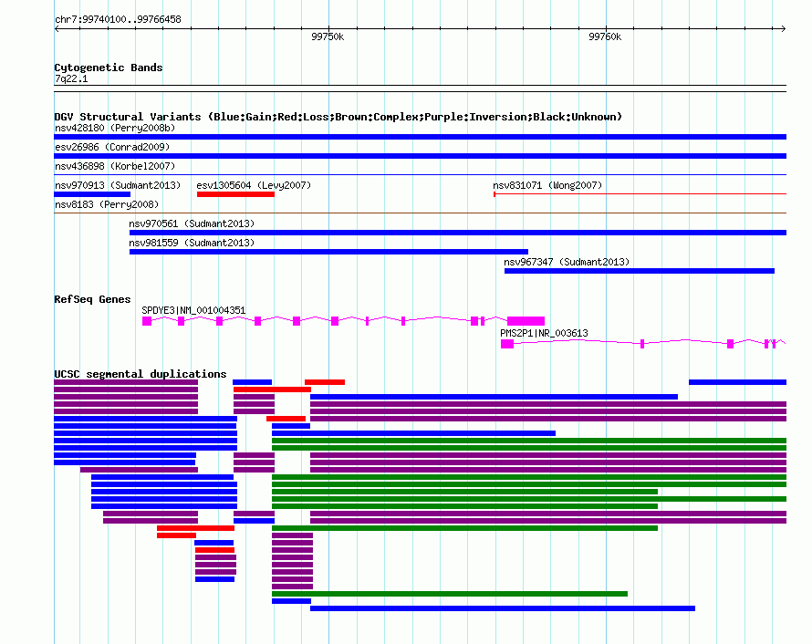Select the nsv970913 (Sudmant2013) gain bar

pos(92,194)
